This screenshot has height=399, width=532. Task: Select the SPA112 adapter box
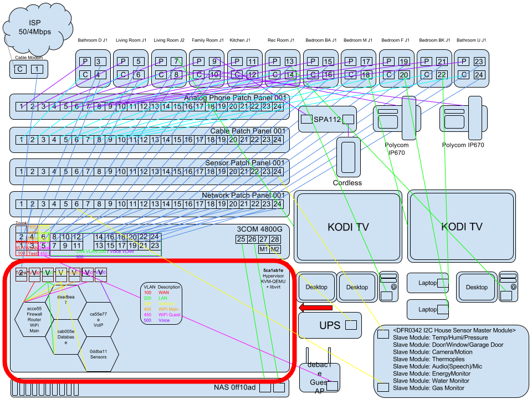[x=327, y=119]
